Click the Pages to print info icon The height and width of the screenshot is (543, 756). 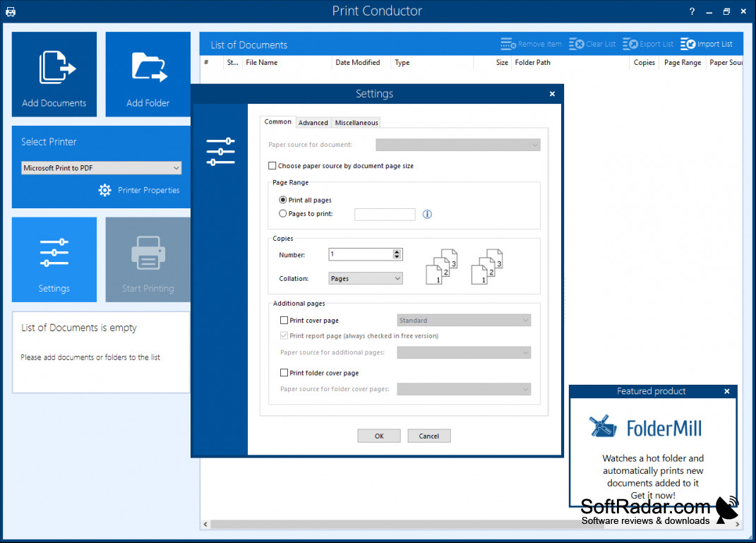[427, 214]
